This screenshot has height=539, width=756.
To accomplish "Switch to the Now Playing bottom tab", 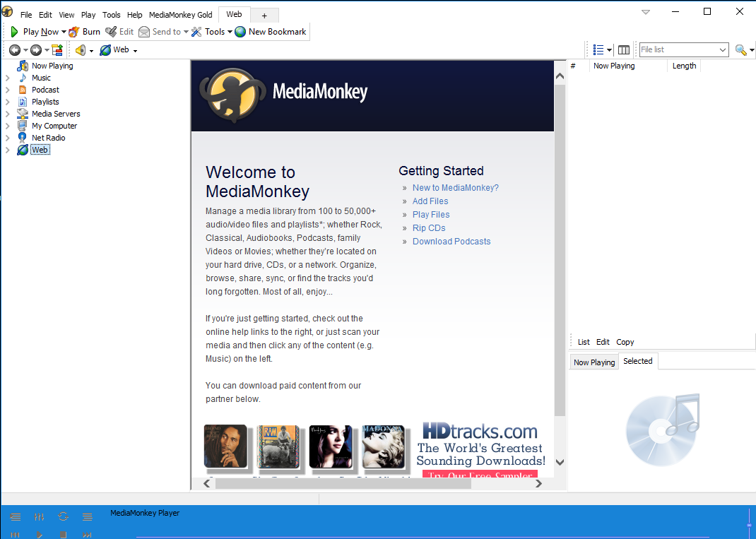I will tap(594, 362).
